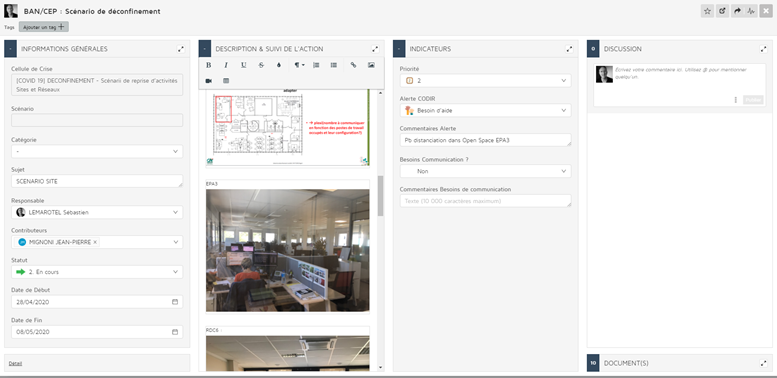This screenshot has width=777, height=378.
Task: Expand the Alerte CODIR dropdown
Action: click(x=486, y=110)
